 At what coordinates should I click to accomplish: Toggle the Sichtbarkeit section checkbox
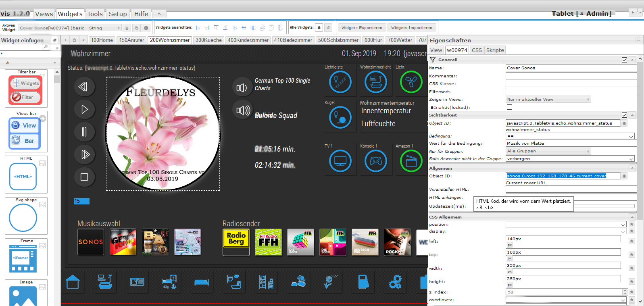coord(624,115)
